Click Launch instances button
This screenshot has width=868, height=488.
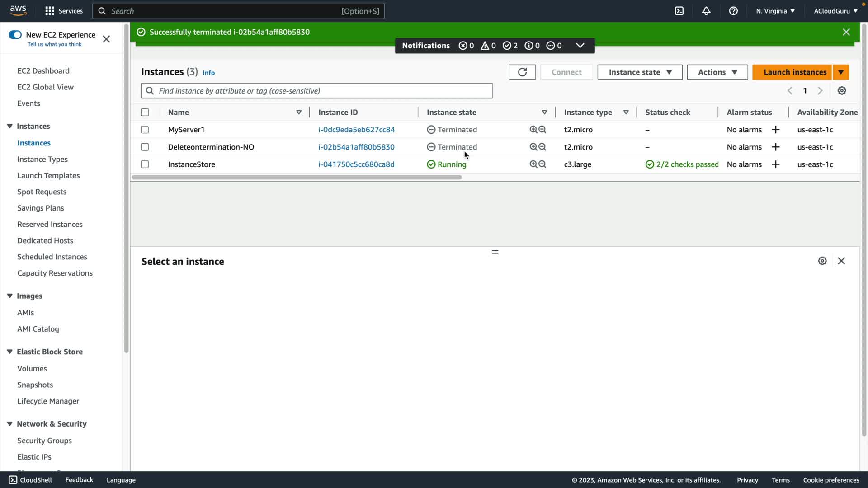[x=794, y=72]
